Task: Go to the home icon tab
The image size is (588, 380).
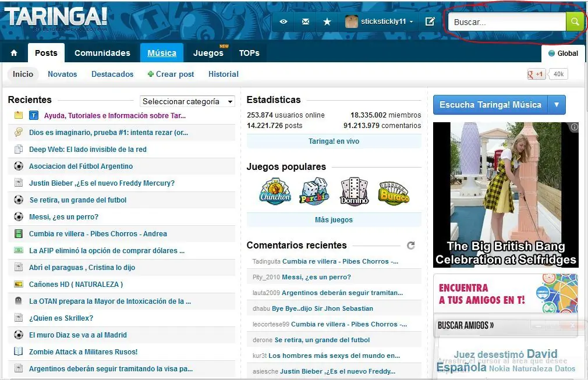Action: pos(14,53)
